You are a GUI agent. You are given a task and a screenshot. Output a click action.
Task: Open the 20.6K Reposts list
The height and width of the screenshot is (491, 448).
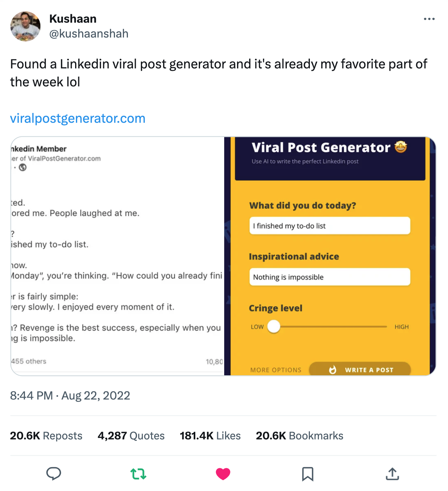(x=46, y=435)
